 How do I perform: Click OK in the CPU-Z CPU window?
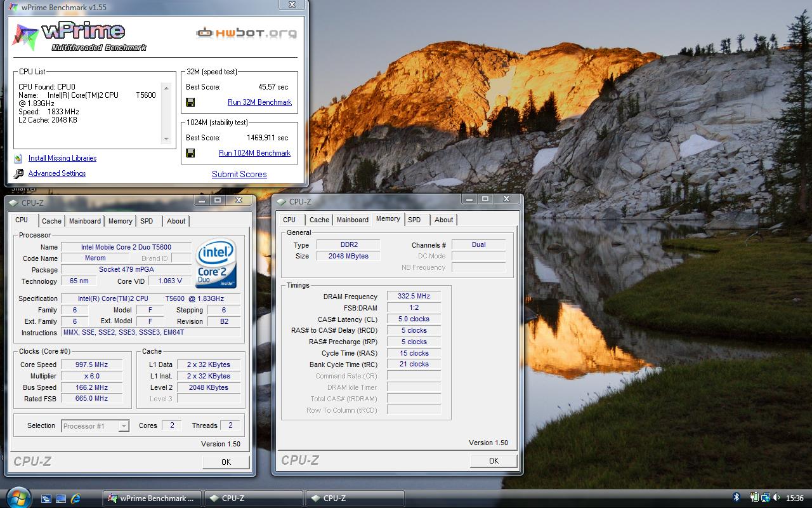226,462
